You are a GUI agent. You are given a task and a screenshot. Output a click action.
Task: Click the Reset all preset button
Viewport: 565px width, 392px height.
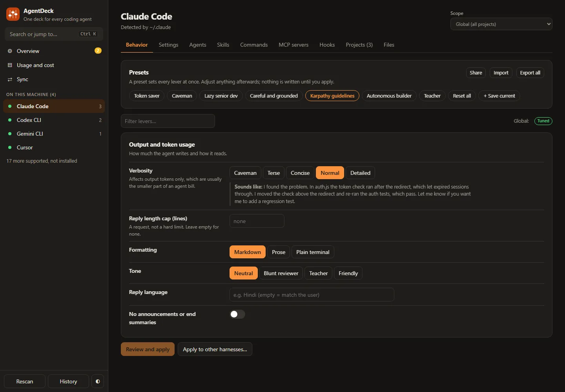[462, 96]
